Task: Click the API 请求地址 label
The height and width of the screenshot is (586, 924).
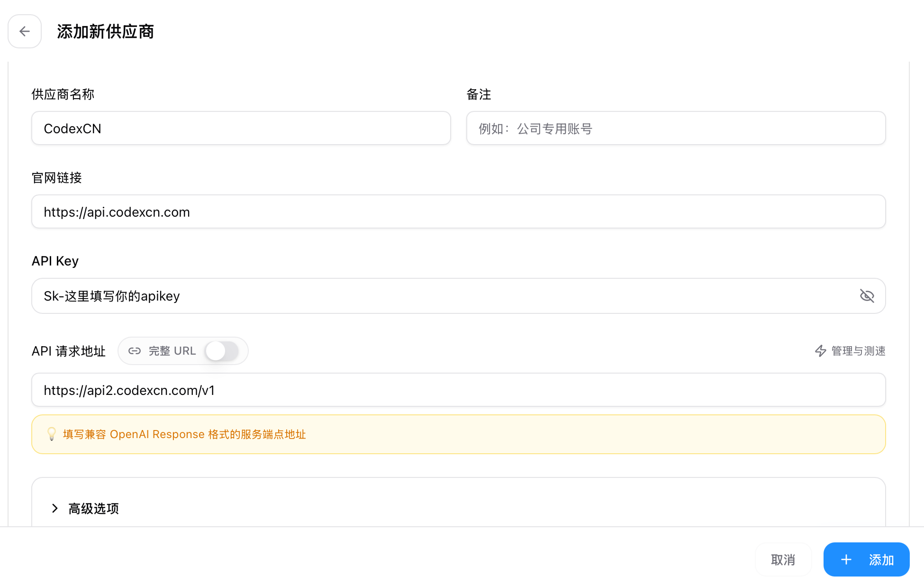Action: point(69,351)
